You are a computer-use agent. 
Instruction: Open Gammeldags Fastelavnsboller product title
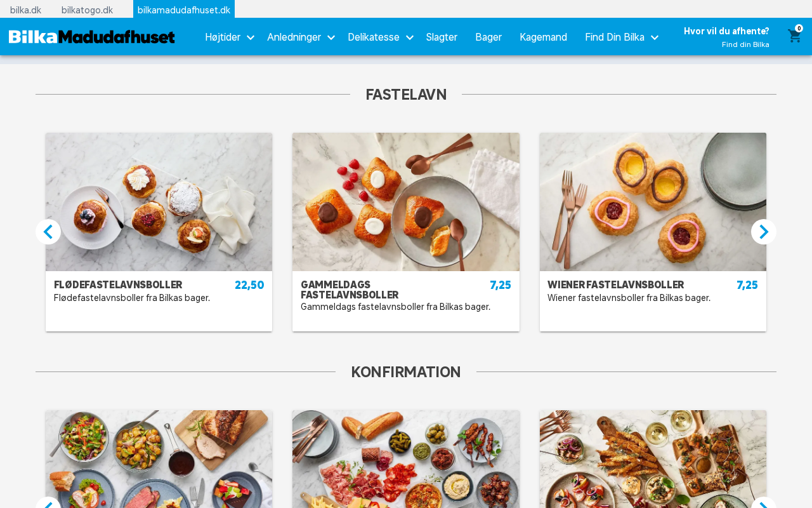click(x=350, y=290)
